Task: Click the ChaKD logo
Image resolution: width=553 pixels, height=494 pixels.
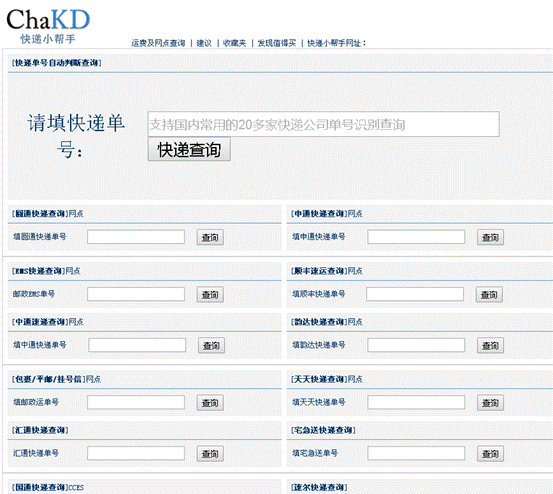Action: (48, 26)
